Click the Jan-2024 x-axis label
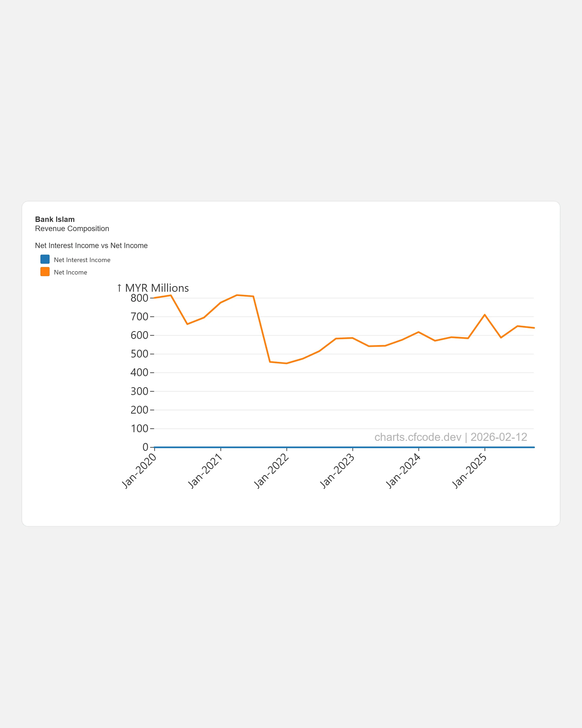Screen dimensions: 582x728 pos(403,471)
